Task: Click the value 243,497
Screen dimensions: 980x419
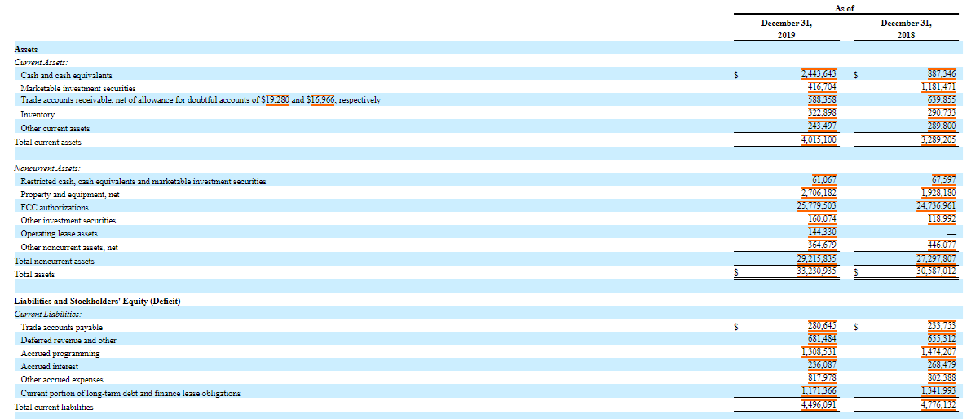Action: click(x=822, y=126)
